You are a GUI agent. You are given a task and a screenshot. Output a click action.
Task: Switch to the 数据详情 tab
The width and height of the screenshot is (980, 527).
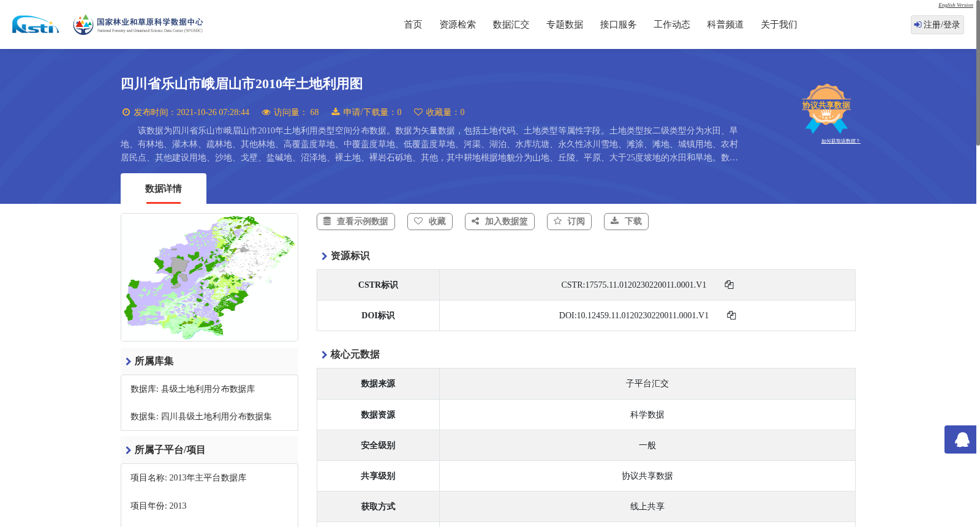[164, 189]
